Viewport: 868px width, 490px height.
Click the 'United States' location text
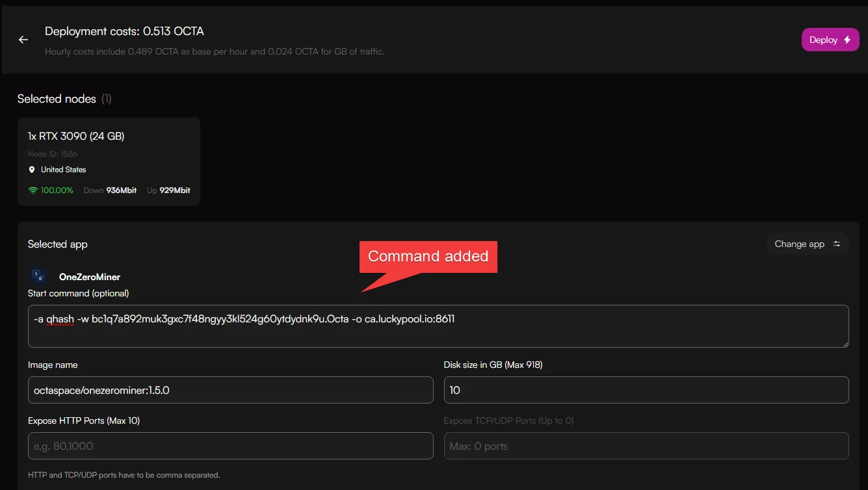(64, 170)
